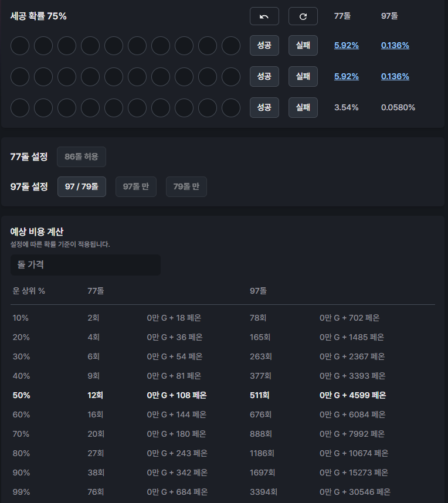Click the 99% row label

coord(21,492)
